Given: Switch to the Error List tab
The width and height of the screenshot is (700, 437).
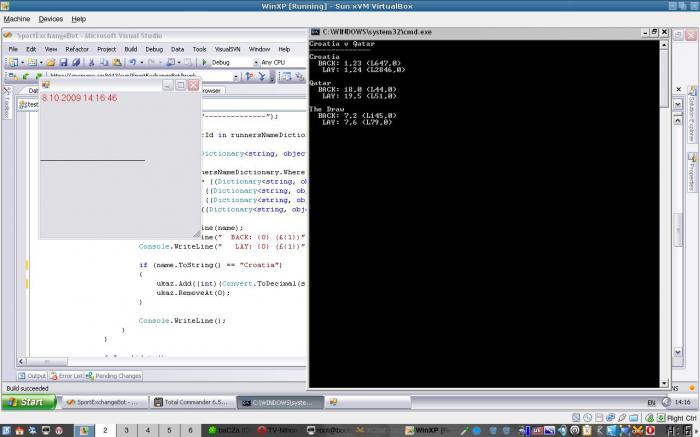Looking at the screenshot, I should [66, 376].
